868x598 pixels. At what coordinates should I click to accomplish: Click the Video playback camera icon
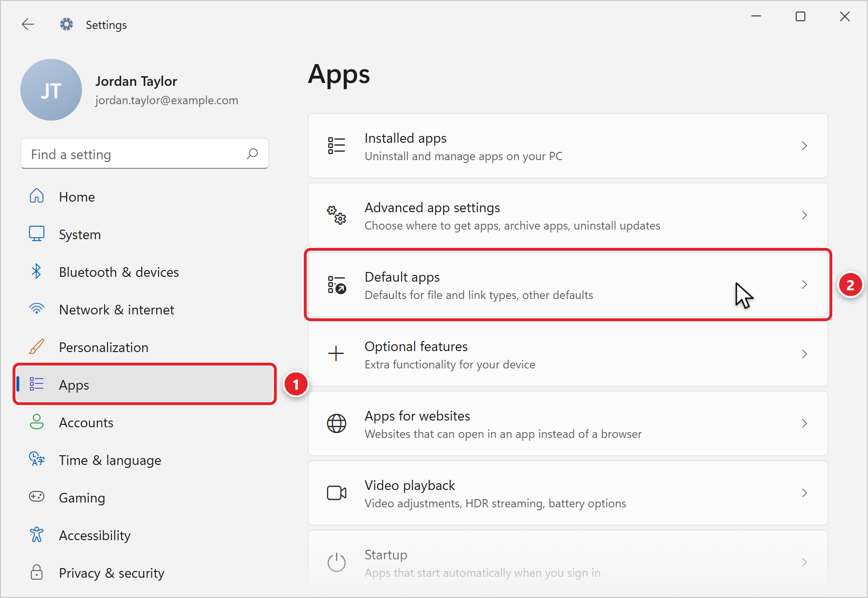(337, 493)
